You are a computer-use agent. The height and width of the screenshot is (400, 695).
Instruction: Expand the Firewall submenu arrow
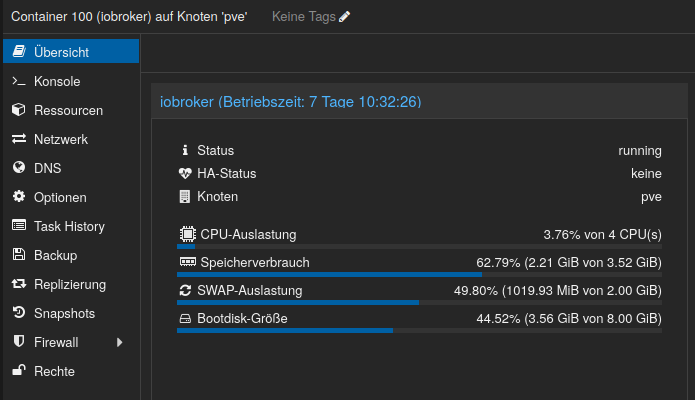[x=120, y=342]
